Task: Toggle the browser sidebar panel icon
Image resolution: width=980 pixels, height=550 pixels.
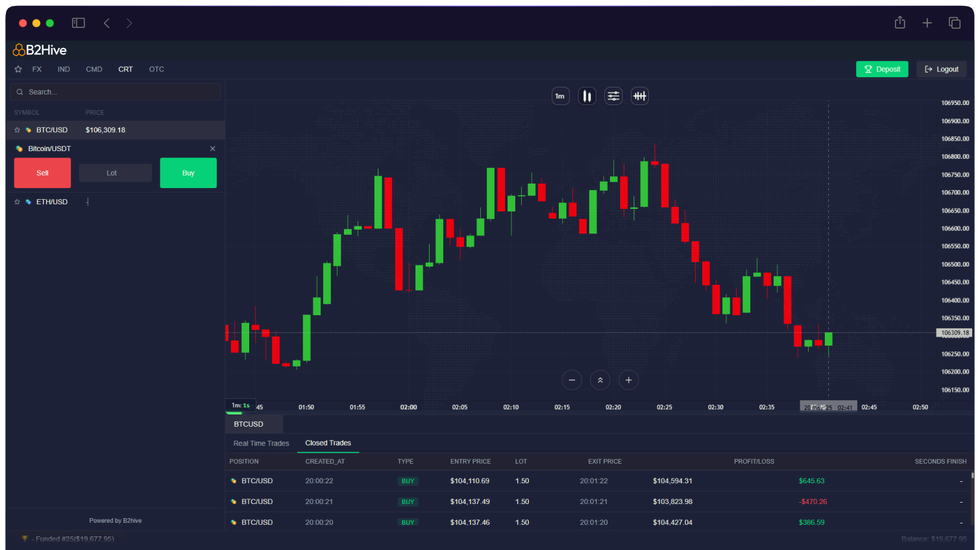Action: (x=79, y=23)
